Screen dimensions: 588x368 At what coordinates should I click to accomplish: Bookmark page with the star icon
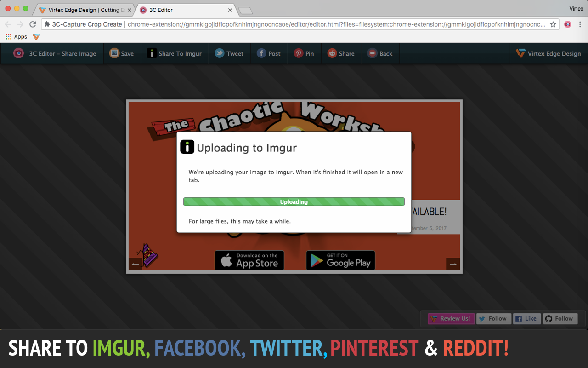pos(553,24)
